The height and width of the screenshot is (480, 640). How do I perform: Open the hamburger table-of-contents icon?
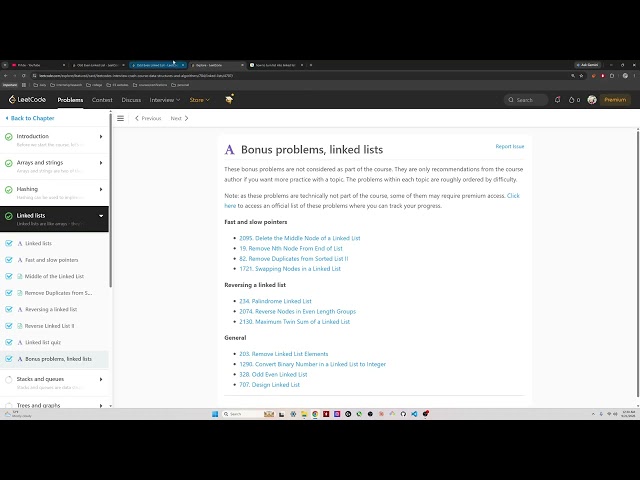(120, 118)
